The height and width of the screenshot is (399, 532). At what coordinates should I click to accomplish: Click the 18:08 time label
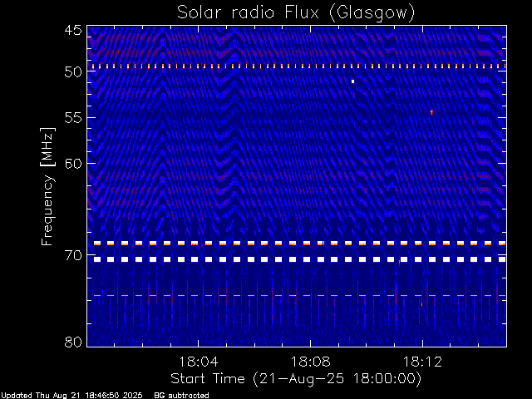click(310, 362)
